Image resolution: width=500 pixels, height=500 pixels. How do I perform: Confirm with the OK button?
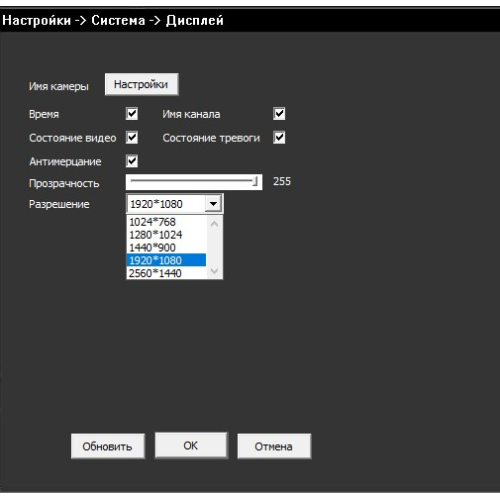pos(191,445)
